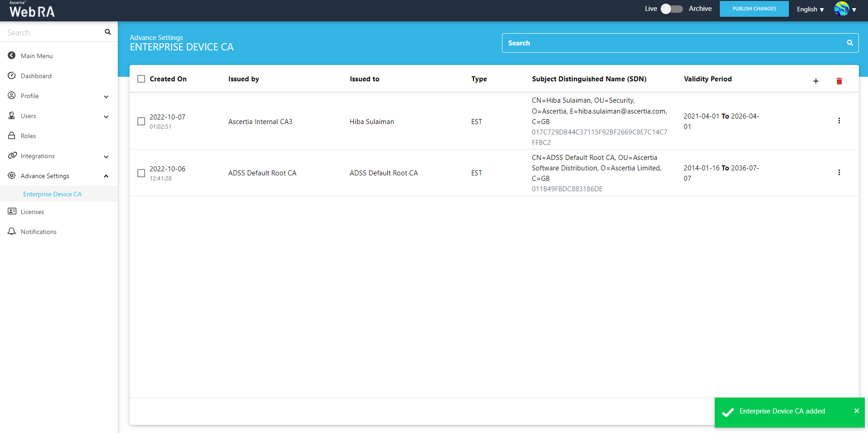Click the Publish Changes button
The height and width of the screenshot is (433, 868).
(x=754, y=9)
